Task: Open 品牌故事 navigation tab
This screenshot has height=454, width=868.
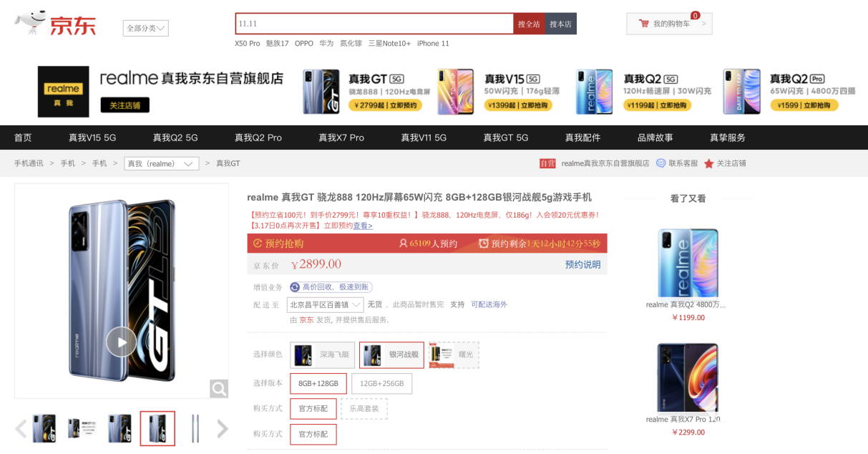Action: click(655, 137)
